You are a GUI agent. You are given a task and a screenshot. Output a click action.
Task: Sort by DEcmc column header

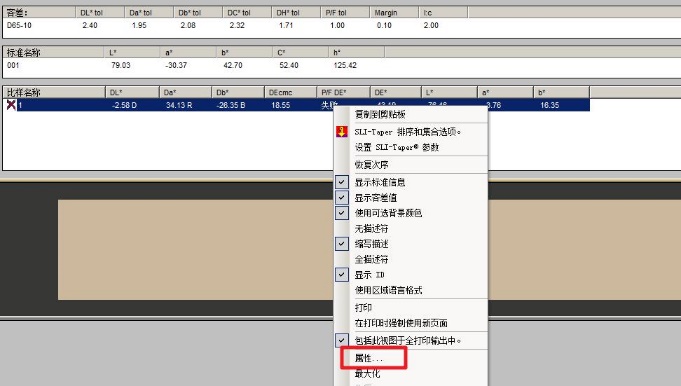[291, 92]
